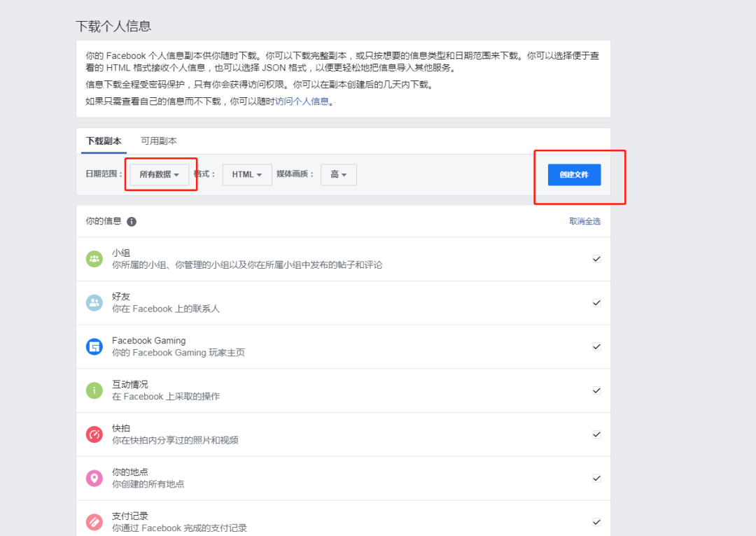Open the HTML format dropdown
756x536 pixels.
[x=246, y=174]
